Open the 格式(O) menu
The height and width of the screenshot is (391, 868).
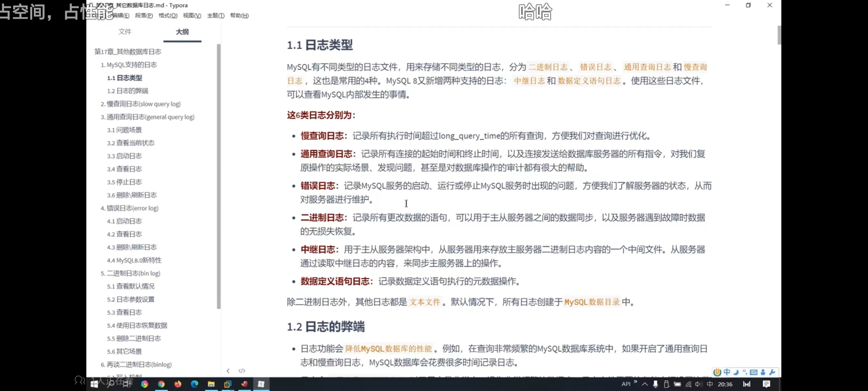pyautogui.click(x=168, y=16)
